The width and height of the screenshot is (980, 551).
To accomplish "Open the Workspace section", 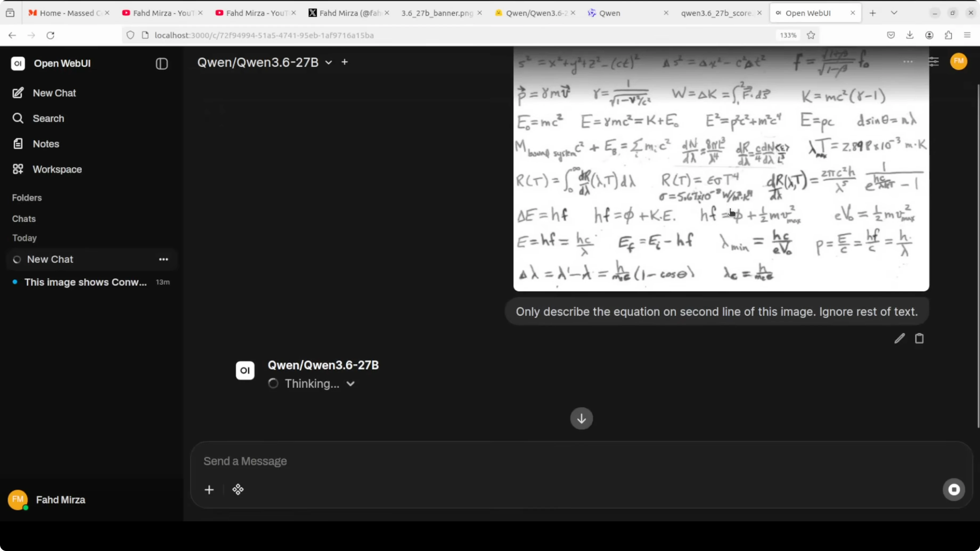I will pyautogui.click(x=57, y=170).
